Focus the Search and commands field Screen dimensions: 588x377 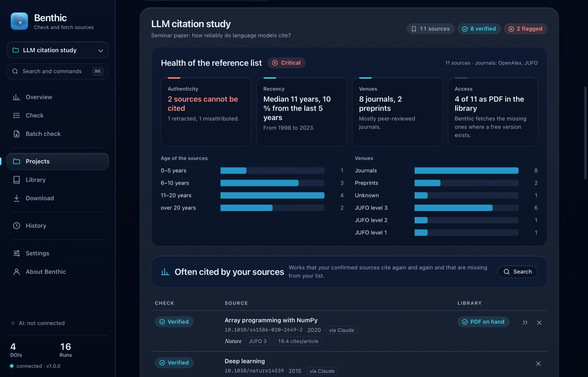58,71
